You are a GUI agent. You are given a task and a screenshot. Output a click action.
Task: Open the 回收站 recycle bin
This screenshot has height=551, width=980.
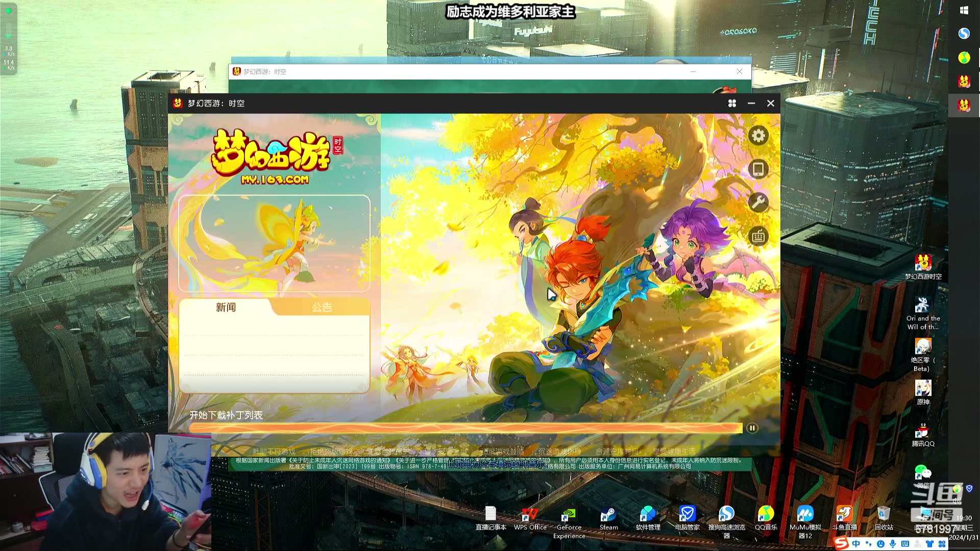pyautogui.click(x=884, y=518)
